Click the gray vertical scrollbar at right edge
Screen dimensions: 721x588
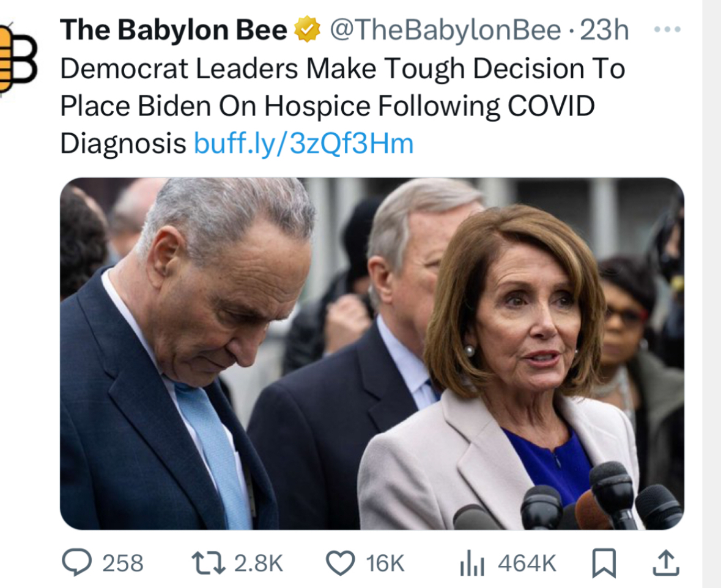point(712,293)
